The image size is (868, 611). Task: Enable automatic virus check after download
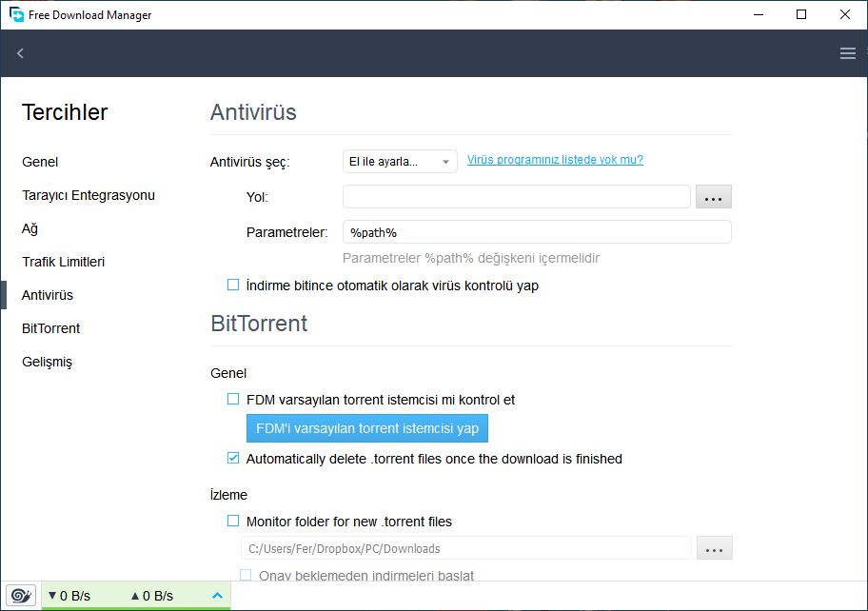tap(233, 285)
